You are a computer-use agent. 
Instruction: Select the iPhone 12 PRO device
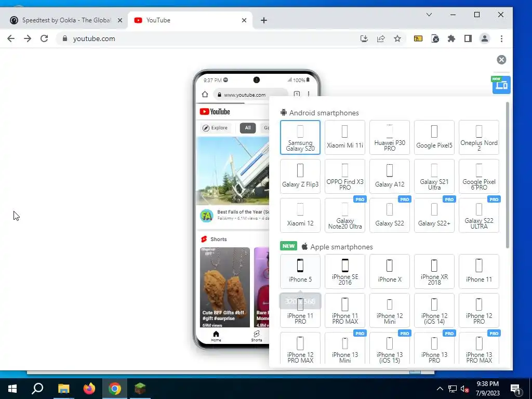(x=478, y=311)
